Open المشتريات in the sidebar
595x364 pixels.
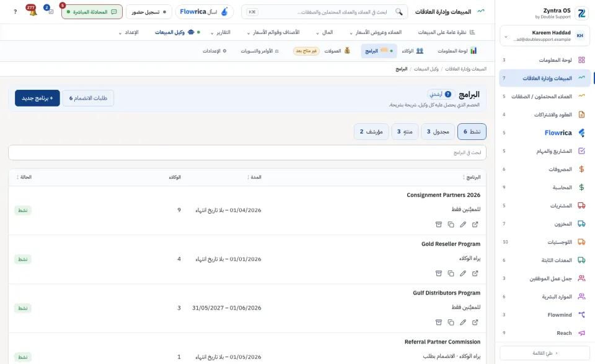[x=545, y=206]
